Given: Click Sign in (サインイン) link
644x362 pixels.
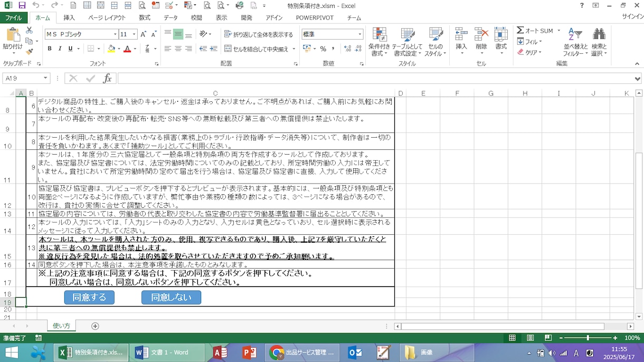Looking at the screenshot, I should pos(632,17).
